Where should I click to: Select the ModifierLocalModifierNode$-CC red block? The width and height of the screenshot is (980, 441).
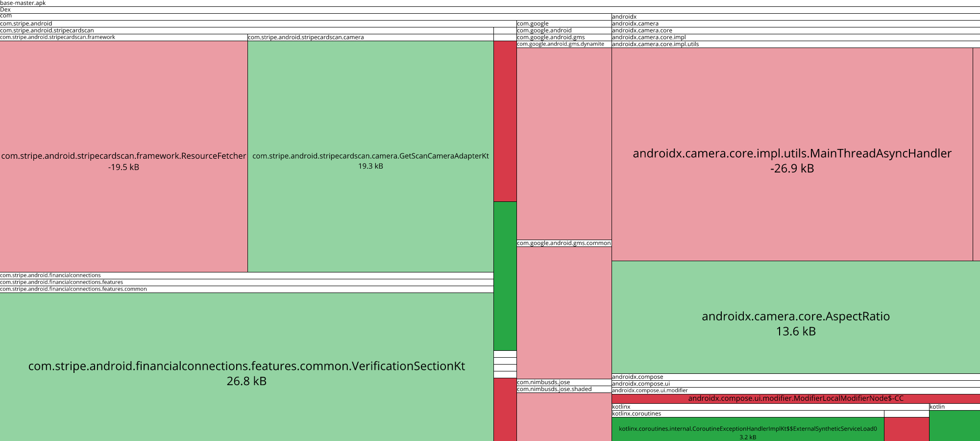(796, 399)
